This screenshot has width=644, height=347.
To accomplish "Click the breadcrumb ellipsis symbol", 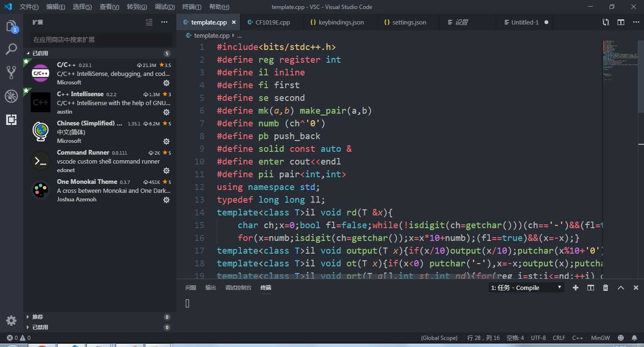I will point(239,35).
